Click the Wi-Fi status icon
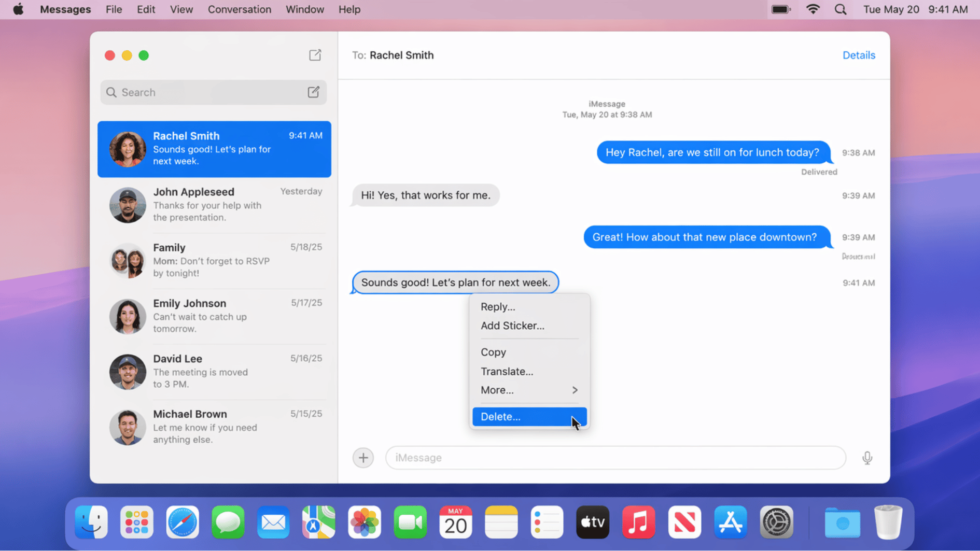This screenshot has width=980, height=551. [813, 9]
